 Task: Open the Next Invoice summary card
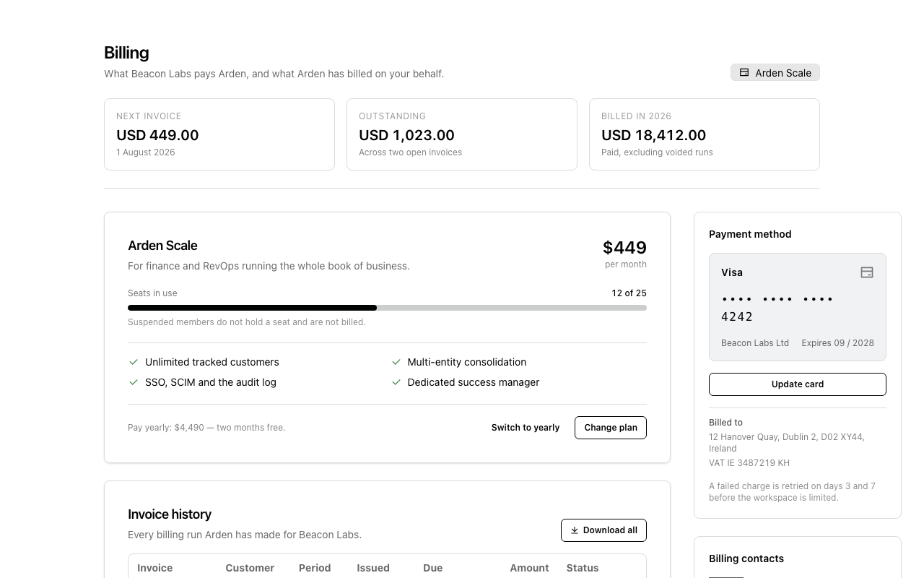219,134
